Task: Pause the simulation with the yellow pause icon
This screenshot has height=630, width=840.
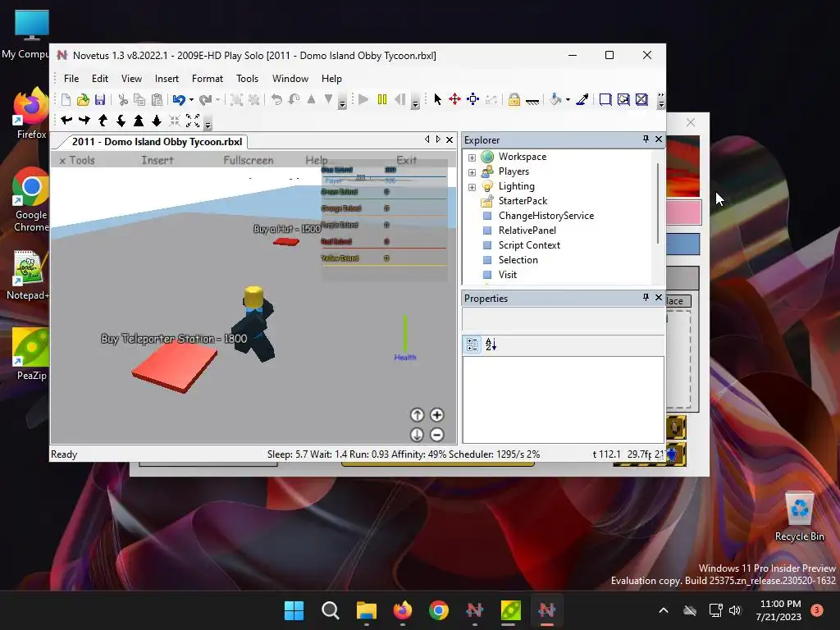Action: coord(382,99)
